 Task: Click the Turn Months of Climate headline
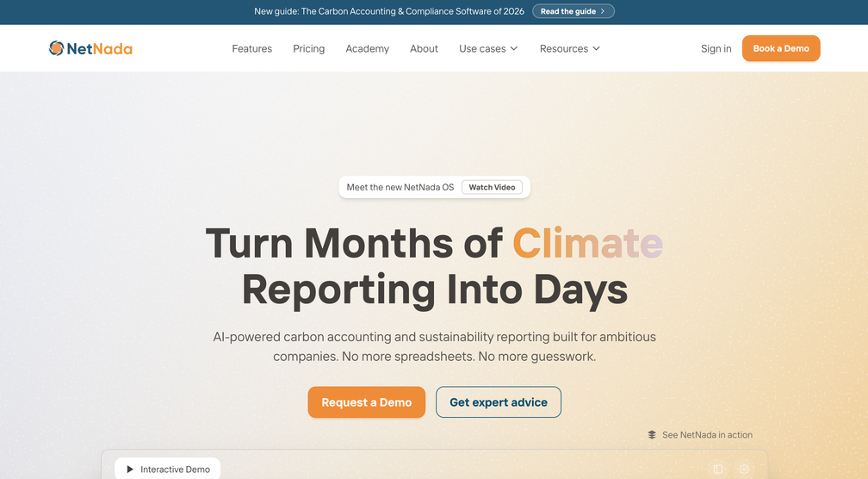(x=434, y=266)
